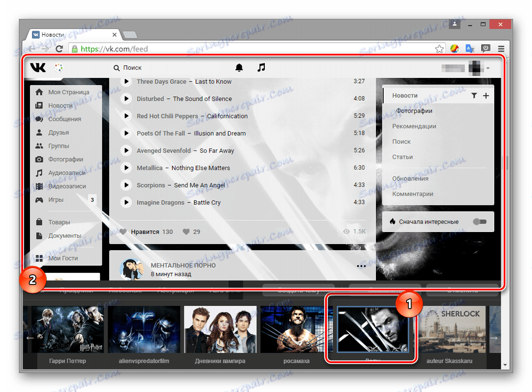Expand the profile dropdown arrow

point(488,68)
